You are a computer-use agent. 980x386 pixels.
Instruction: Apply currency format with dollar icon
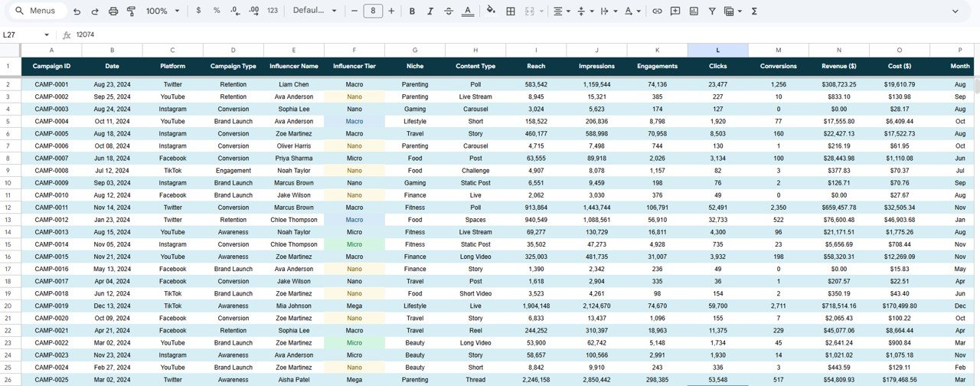pos(199,11)
